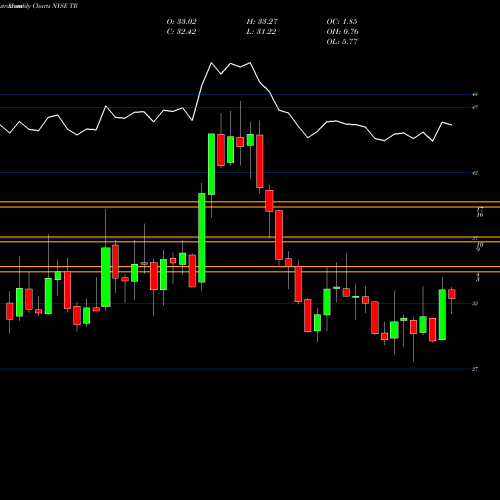Click the high price value H: 33.27
The width and height of the screenshot is (500, 500).
(262, 22)
